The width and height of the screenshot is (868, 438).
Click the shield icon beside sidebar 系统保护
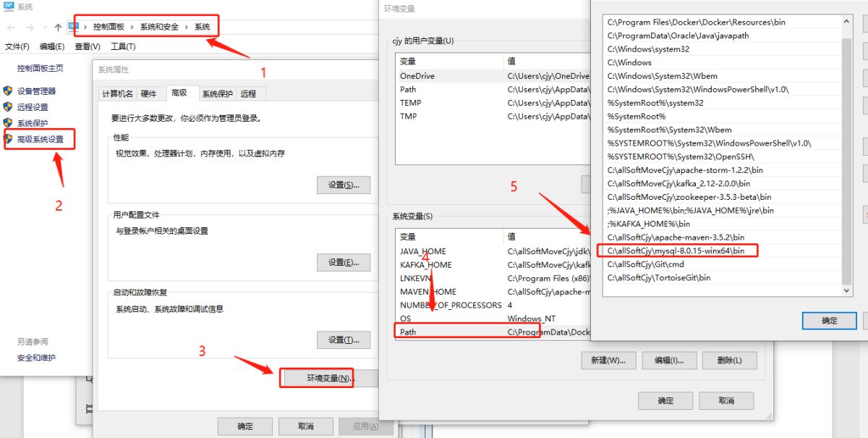[8, 123]
